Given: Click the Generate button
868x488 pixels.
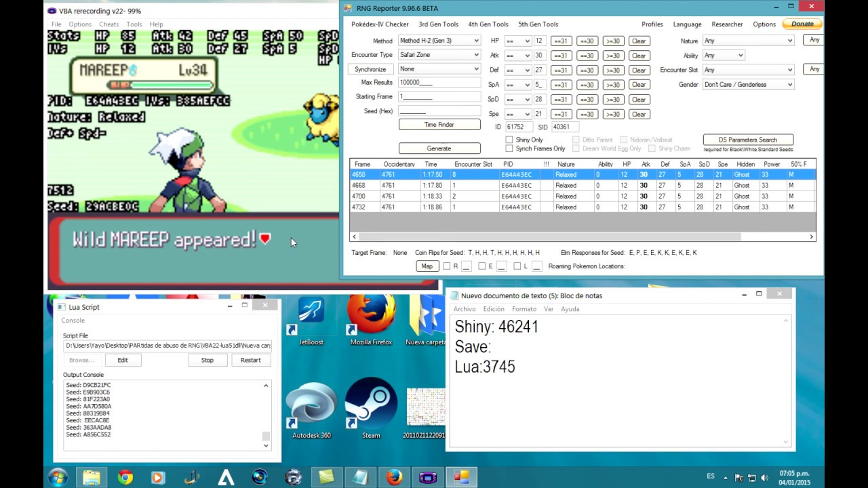Looking at the screenshot, I should [439, 148].
